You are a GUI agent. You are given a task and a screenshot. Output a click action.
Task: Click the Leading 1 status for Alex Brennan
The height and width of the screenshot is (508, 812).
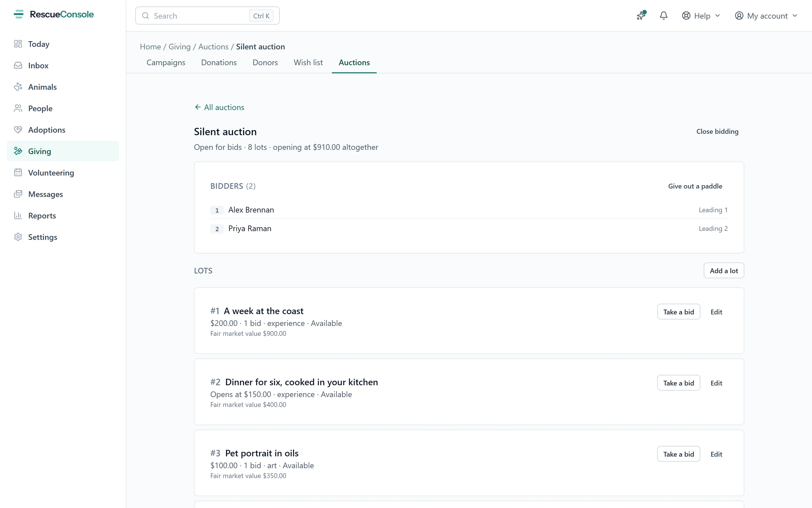713,210
